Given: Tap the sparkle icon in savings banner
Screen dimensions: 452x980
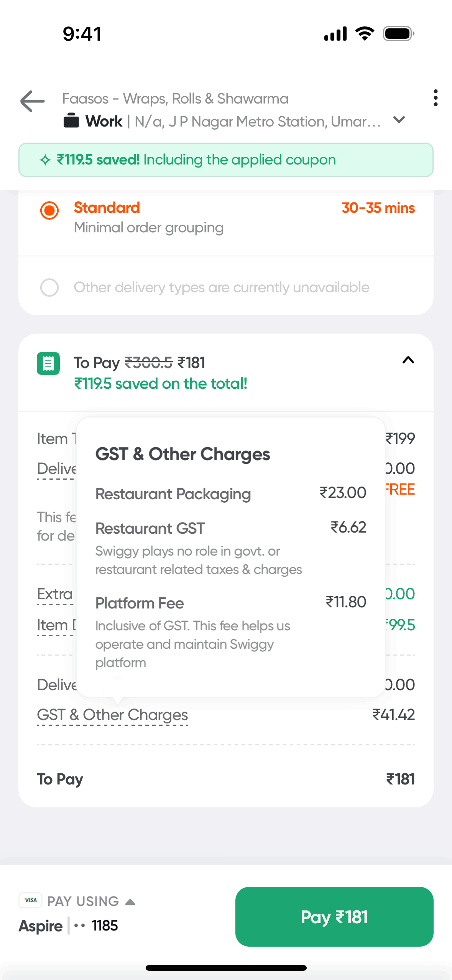Looking at the screenshot, I should (x=45, y=160).
